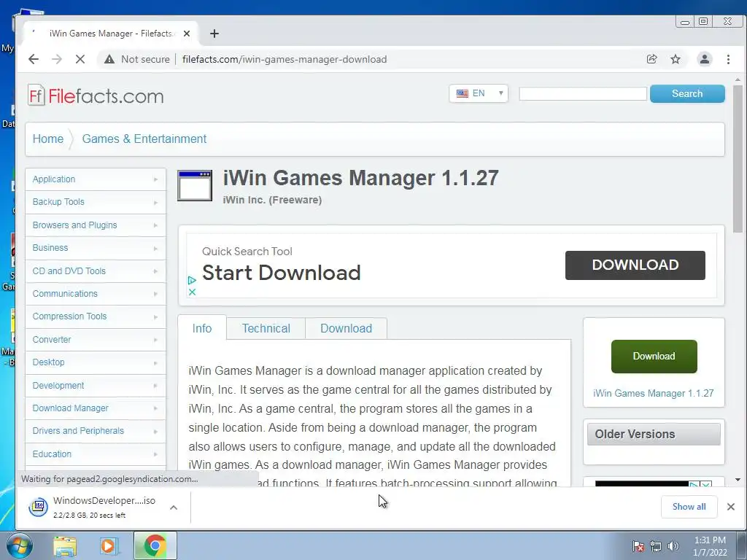Stop page loading with the X button
The width and height of the screenshot is (747, 560).
coord(80,59)
